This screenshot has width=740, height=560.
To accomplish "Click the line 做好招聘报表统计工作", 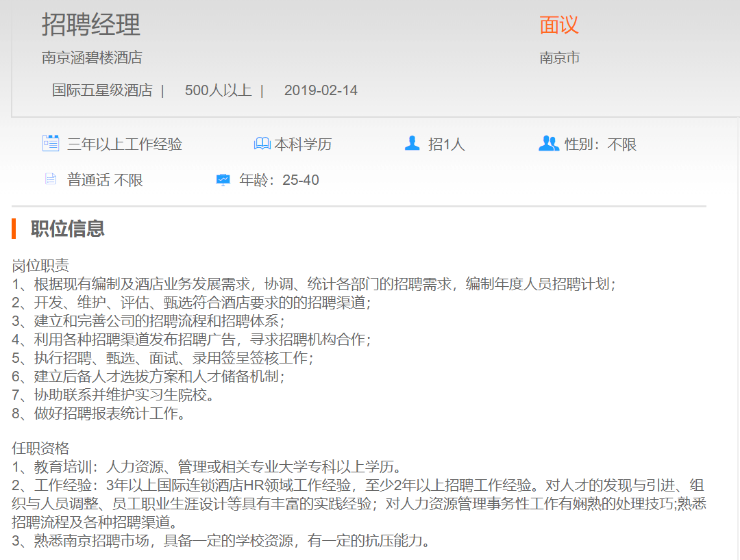I will tap(99, 413).
